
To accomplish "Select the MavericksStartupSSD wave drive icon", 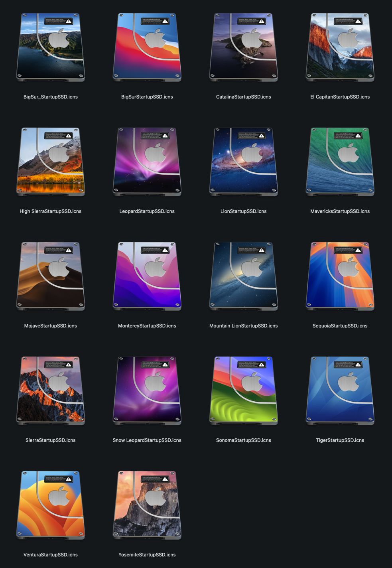I will [x=340, y=162].
